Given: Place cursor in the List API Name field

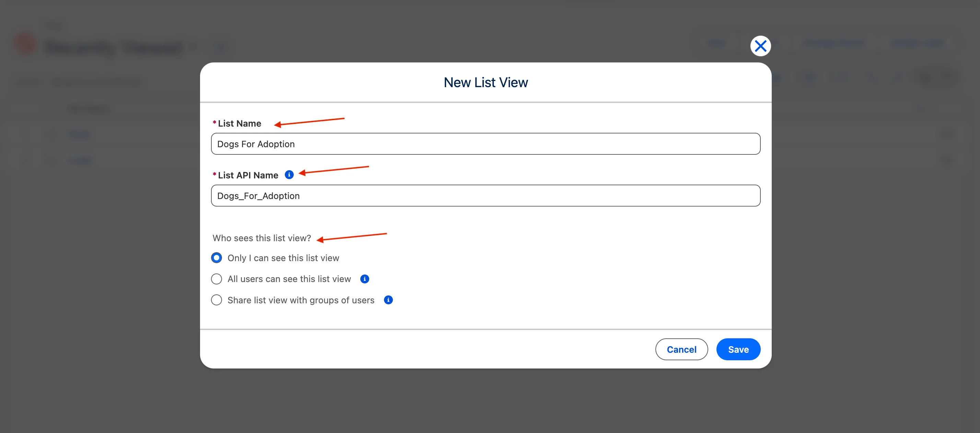Looking at the screenshot, I should coord(486,195).
